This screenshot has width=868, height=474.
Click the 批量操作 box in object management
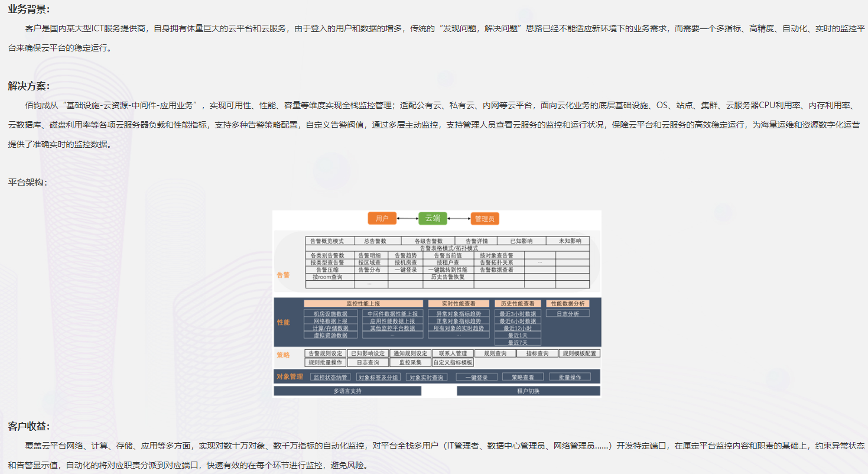tap(570, 377)
